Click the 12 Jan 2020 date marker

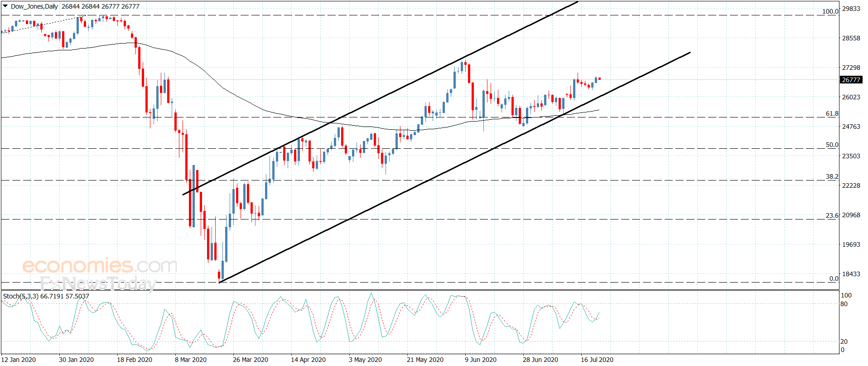click(x=19, y=360)
